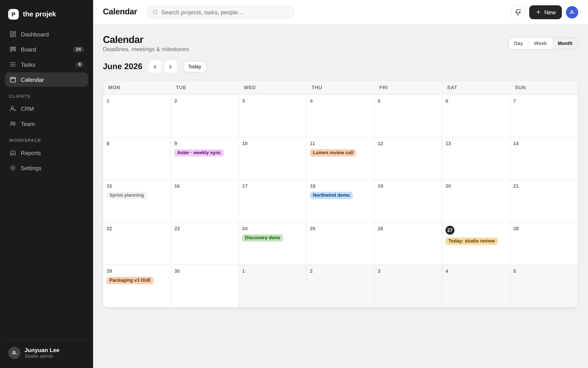Image resolution: width=588 pixels, height=368 pixels.
Task: Open Junyuan Lee profile in sidebar footer
Action: (46, 353)
